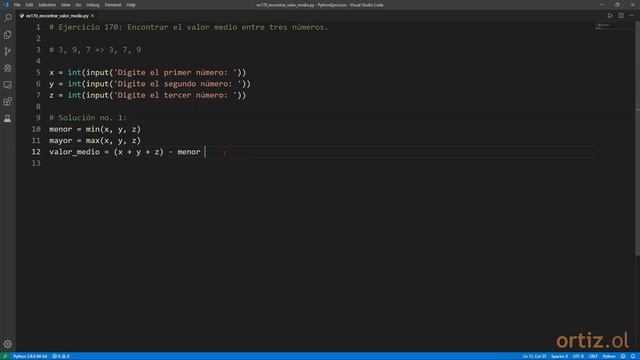
Task: Open the Manage gear menu
Action: click(8, 344)
